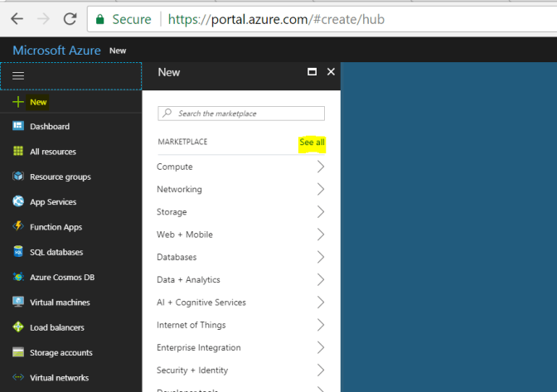Click the Function Apps lightning icon
The width and height of the screenshot is (557, 392).
tap(17, 227)
